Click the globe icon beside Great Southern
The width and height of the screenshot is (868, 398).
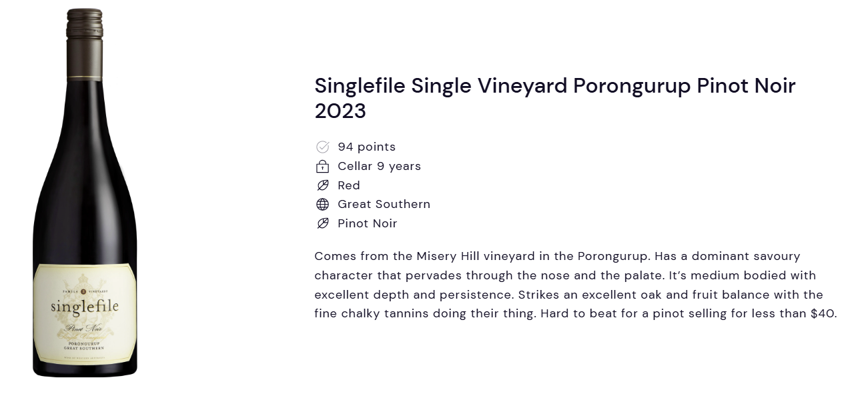(x=322, y=205)
